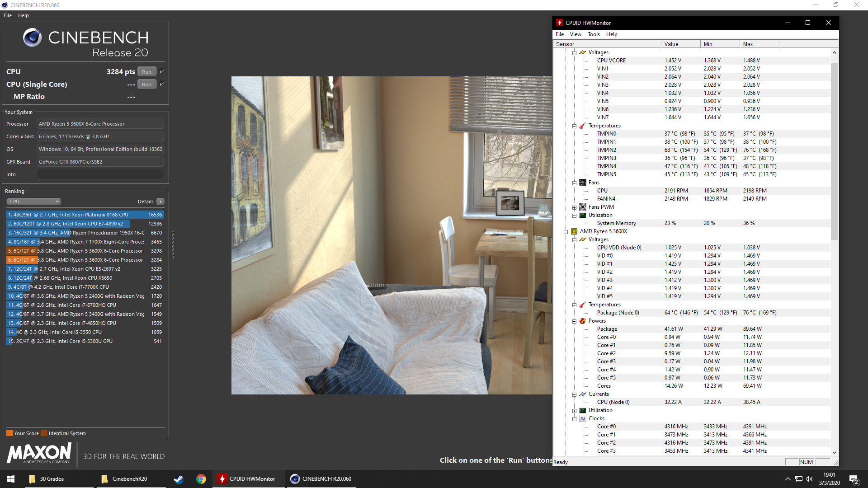Click the Fans category icon

[x=583, y=183]
